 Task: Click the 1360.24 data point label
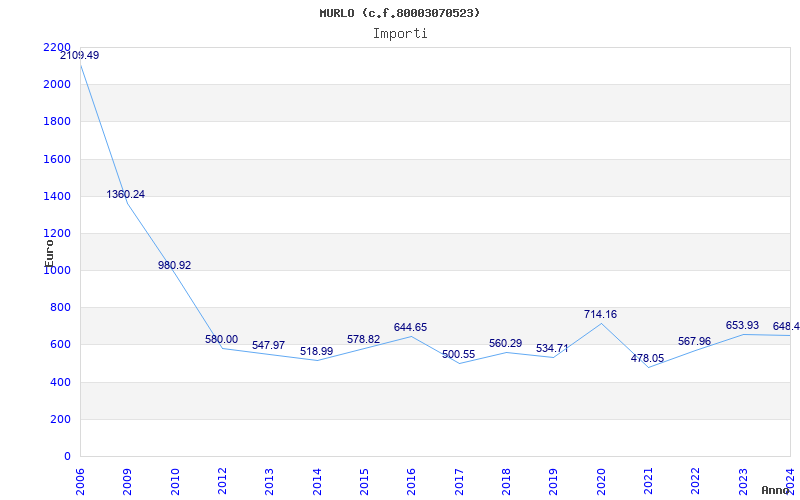(126, 195)
